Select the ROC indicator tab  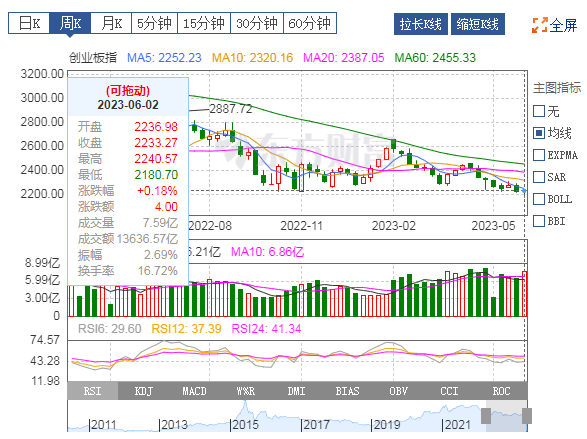click(x=501, y=391)
